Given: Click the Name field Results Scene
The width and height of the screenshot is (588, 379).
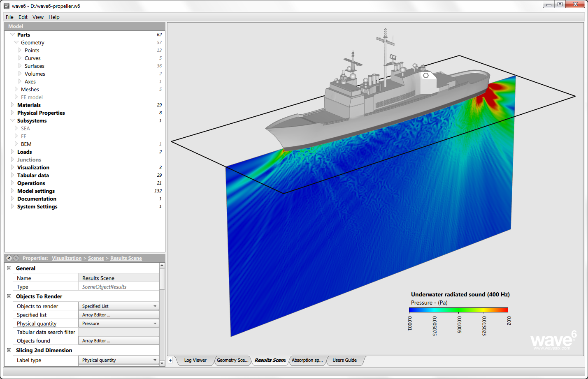Looking at the screenshot, I should [119, 278].
